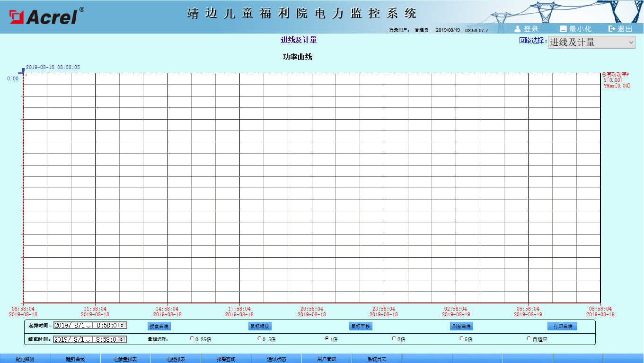Image resolution: width=644 pixels, height=363 pixels.
Task: Select the 5倍 range radio button
Action: point(461,338)
